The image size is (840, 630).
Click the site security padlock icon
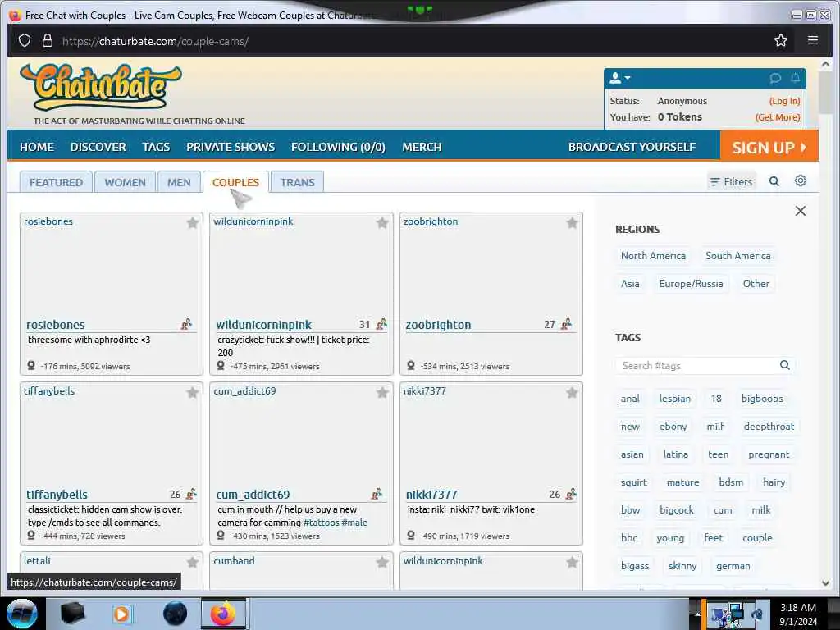pyautogui.click(x=48, y=41)
